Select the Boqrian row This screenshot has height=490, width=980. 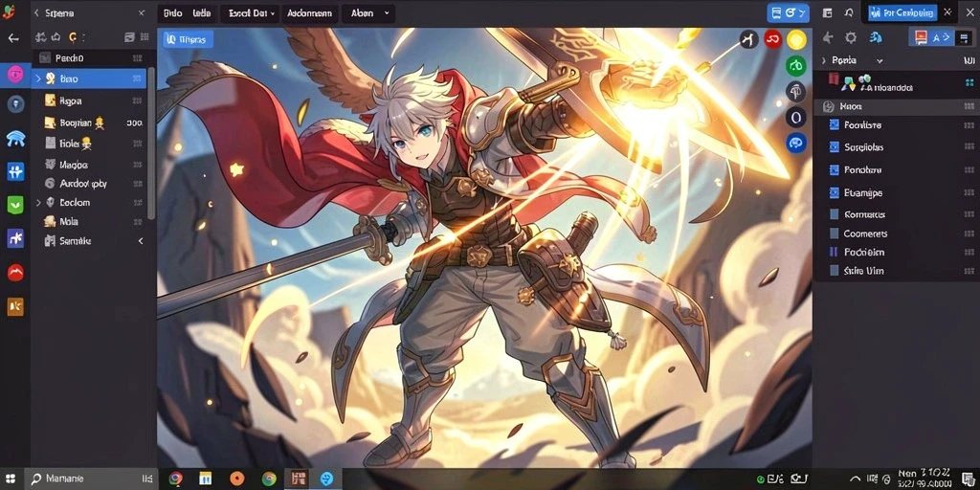point(89,122)
